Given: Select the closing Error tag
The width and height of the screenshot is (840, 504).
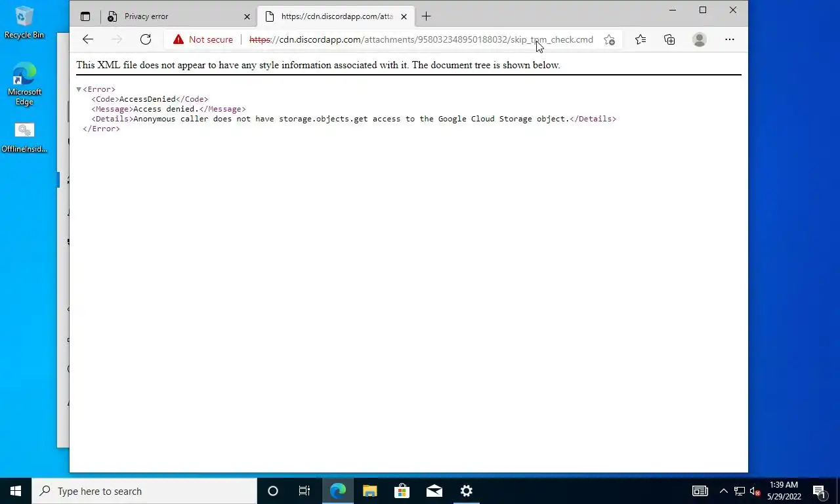Looking at the screenshot, I should (x=101, y=129).
